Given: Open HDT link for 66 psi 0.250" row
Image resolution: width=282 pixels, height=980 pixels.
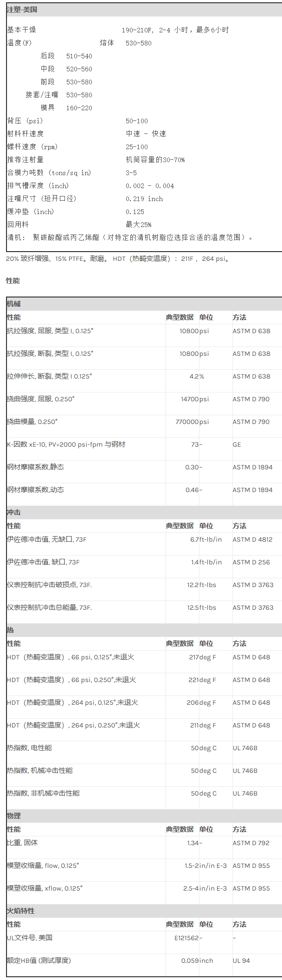Looking at the screenshot, I should (13, 680).
